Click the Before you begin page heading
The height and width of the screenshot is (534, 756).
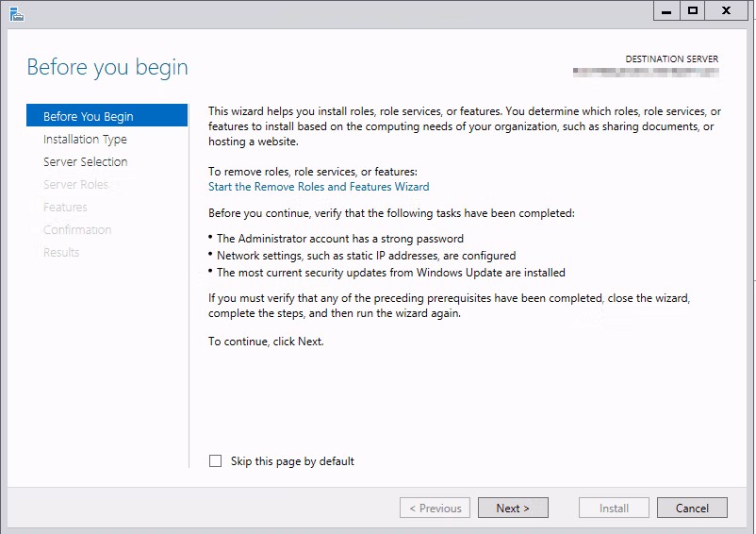coord(107,67)
